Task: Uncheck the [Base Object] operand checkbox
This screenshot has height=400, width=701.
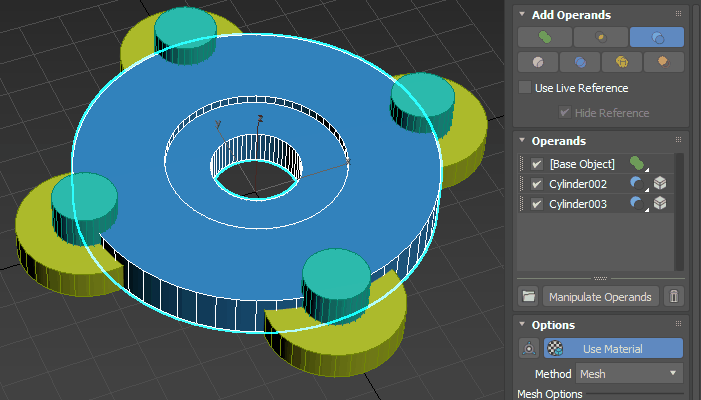Action: (537, 164)
